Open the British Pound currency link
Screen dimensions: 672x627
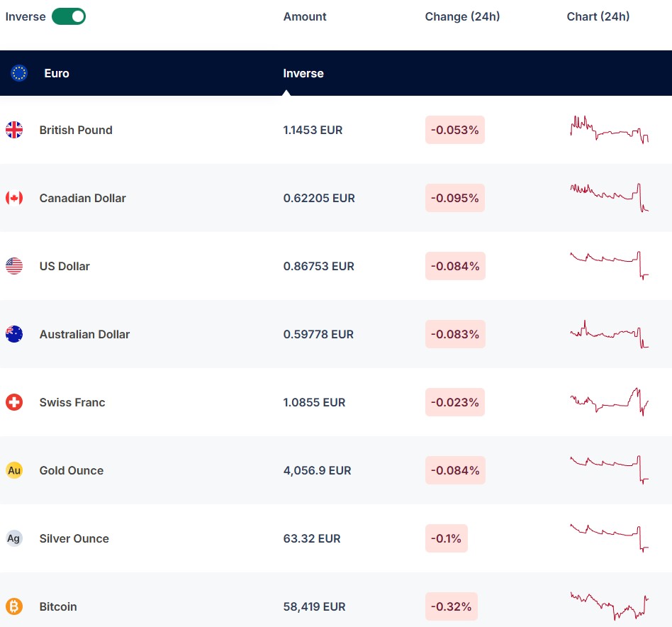(x=76, y=130)
